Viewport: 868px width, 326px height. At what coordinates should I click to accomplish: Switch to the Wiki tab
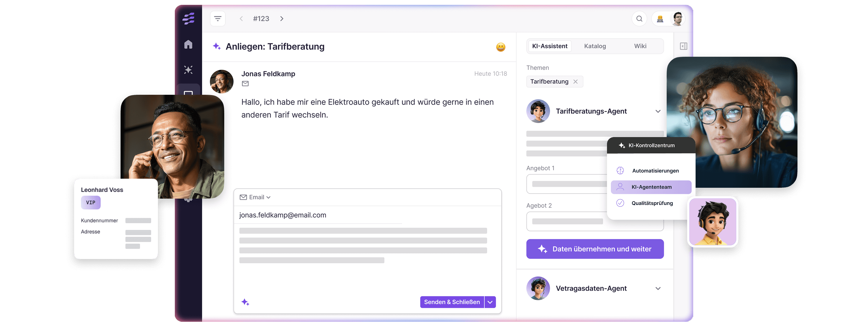(640, 46)
